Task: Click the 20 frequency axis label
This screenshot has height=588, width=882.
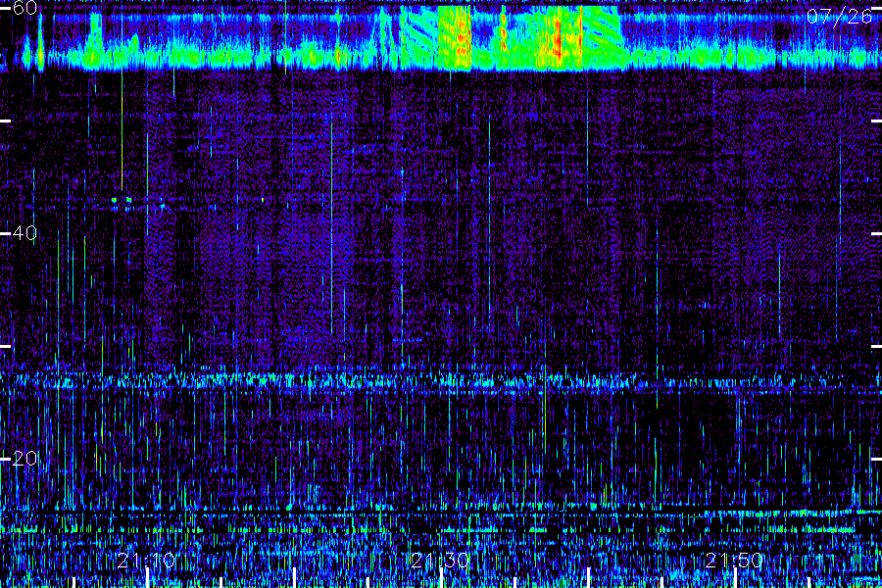Action: point(24,459)
